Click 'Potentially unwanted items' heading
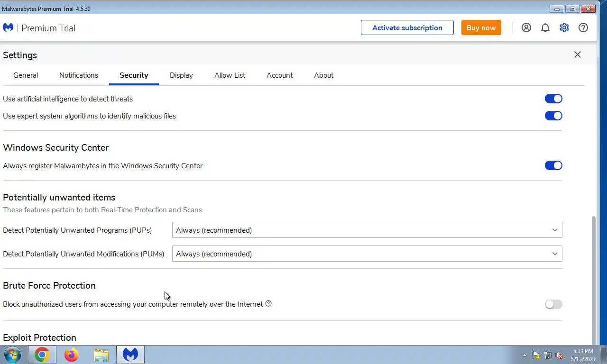The height and width of the screenshot is (364, 607). 59,197
